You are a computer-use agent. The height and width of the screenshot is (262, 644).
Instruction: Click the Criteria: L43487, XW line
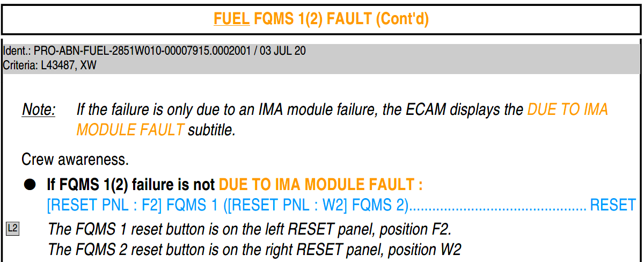tap(50, 65)
